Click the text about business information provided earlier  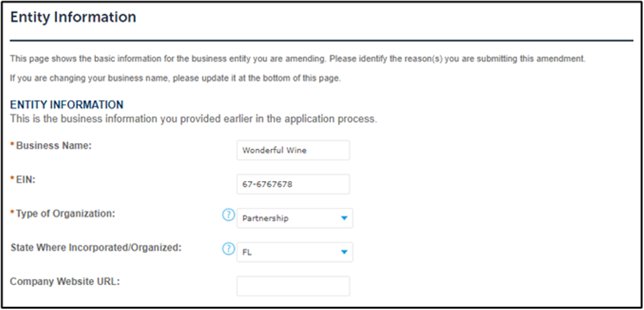click(x=193, y=119)
